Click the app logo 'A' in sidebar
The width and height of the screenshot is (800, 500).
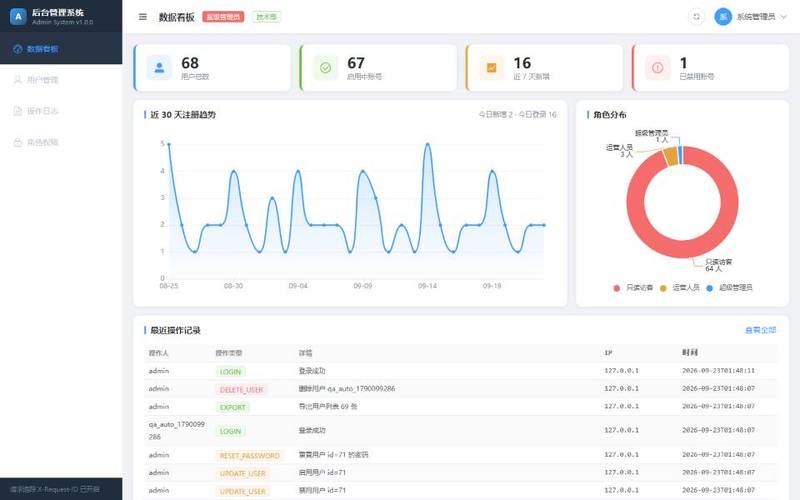click(18, 17)
